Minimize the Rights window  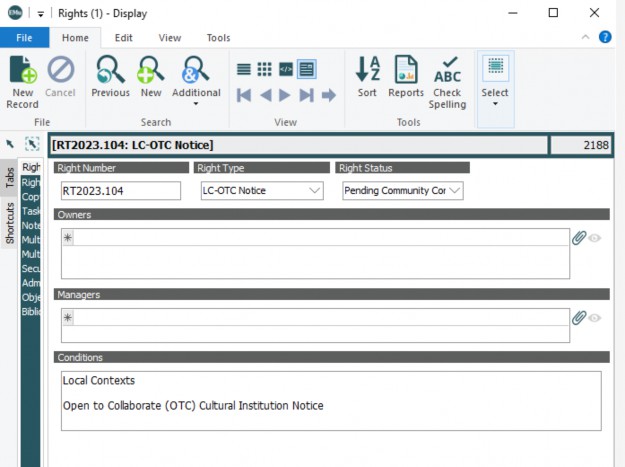513,13
